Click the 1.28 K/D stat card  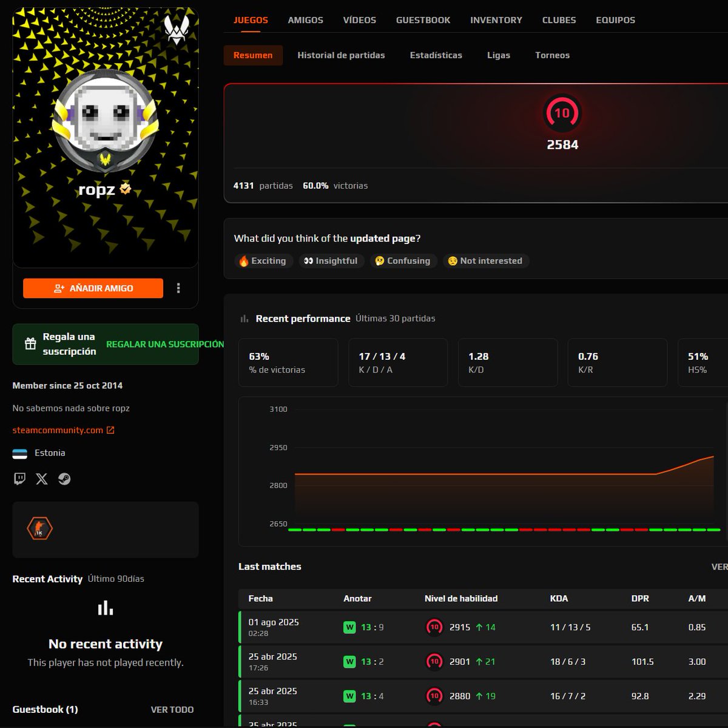(508, 363)
